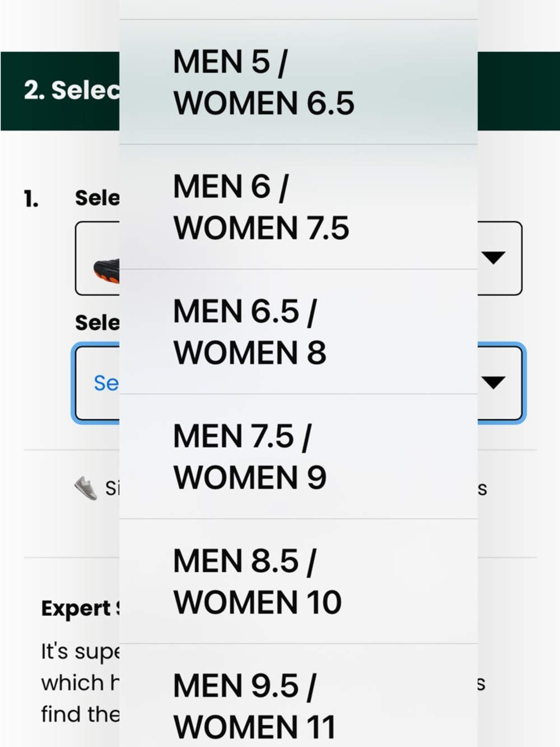Choose MEN 8.5 / WOMEN 10 option
560x747 pixels.
pyautogui.click(x=298, y=581)
